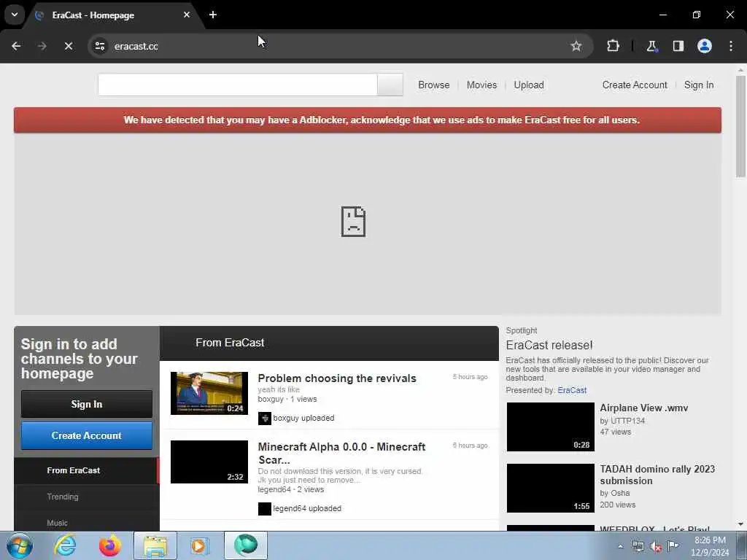Open site information icon in address bar

[x=100, y=46]
